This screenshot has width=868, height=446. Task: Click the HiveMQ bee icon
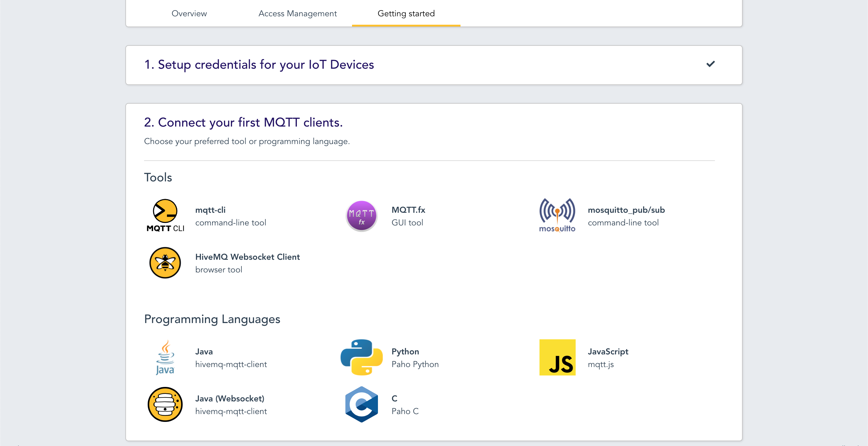(165, 263)
